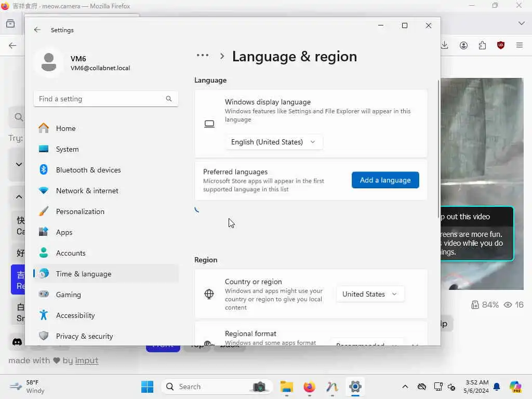The width and height of the screenshot is (532, 399).
Task: Click the search magnifier in Find a setting
Action: (169, 99)
